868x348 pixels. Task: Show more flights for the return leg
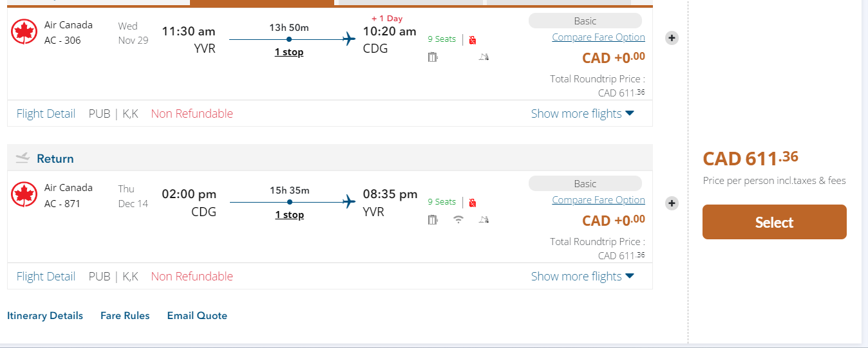pyautogui.click(x=582, y=277)
